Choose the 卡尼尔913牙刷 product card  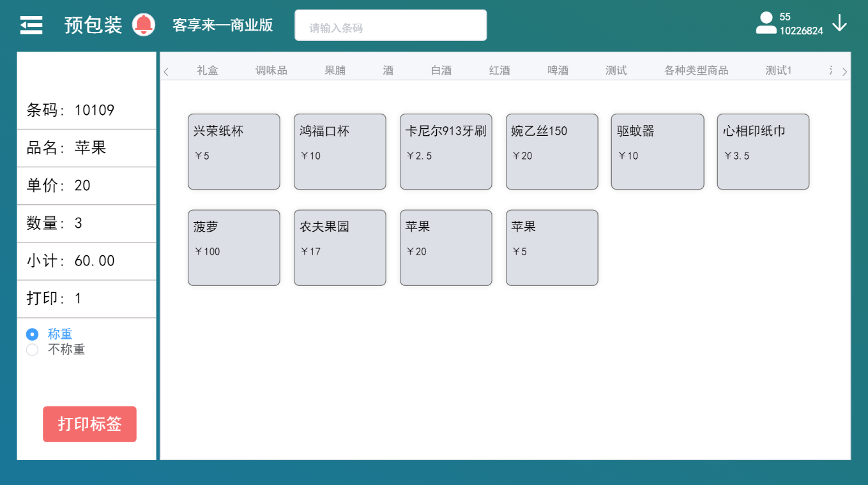tap(446, 152)
